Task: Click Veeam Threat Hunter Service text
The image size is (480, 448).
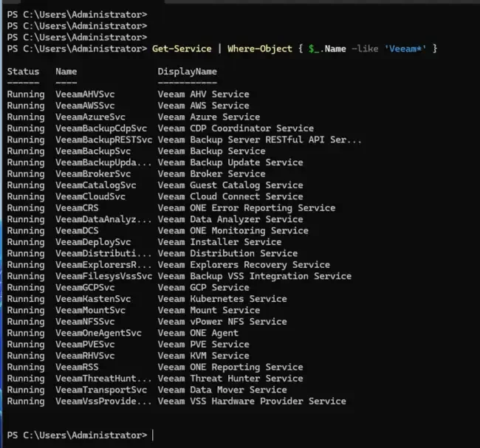Action: pyautogui.click(x=230, y=379)
